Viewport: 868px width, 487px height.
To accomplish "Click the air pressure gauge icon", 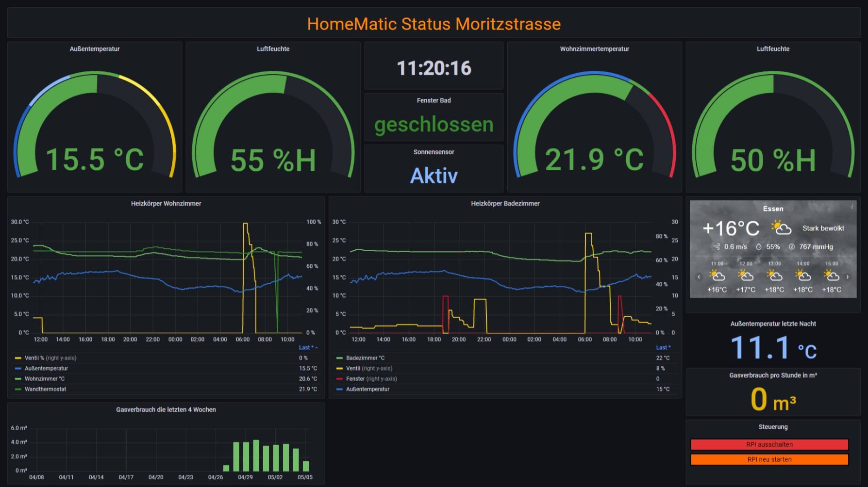I will coord(792,247).
